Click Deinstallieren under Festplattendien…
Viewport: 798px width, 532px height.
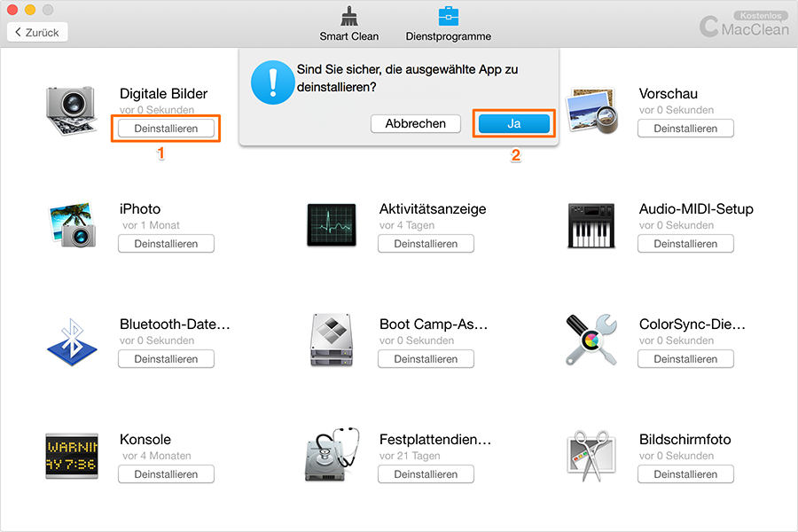[x=426, y=474]
